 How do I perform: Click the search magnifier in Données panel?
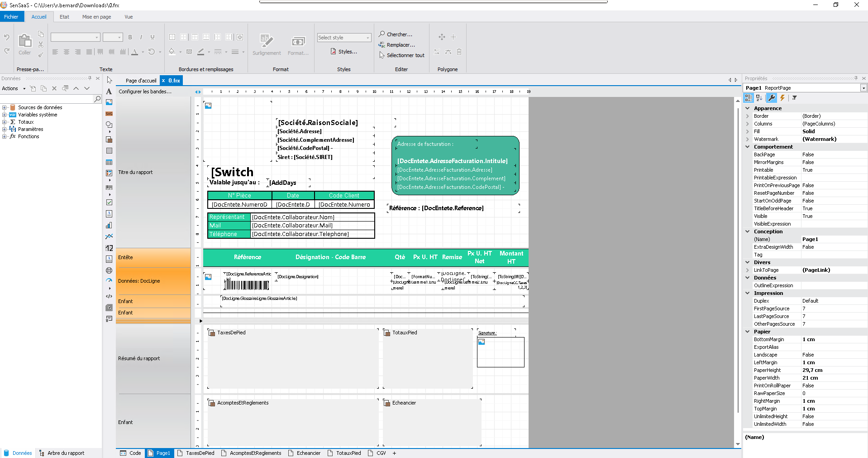pyautogui.click(x=97, y=99)
